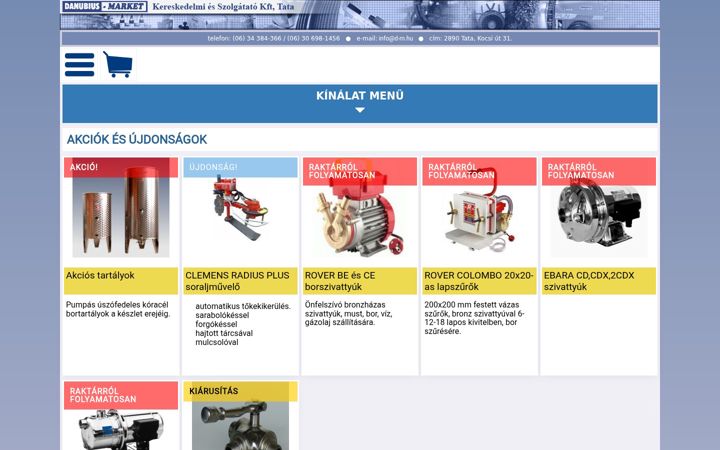Open the hamburger navigation menu
This screenshot has width=720, height=450.
tap(79, 65)
